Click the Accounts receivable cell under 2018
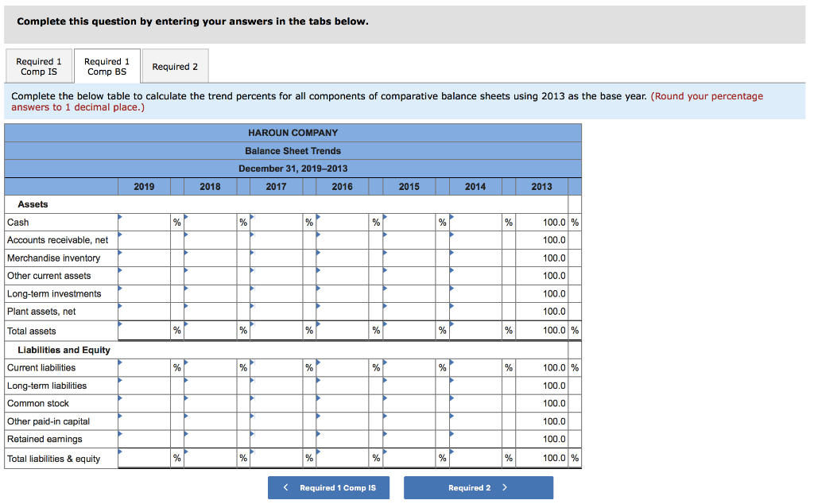 (x=210, y=240)
